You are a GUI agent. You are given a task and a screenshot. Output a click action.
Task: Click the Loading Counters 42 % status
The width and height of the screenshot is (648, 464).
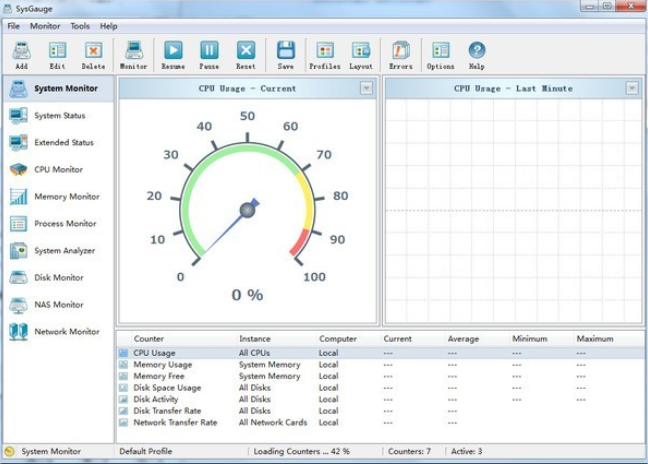tap(302, 451)
